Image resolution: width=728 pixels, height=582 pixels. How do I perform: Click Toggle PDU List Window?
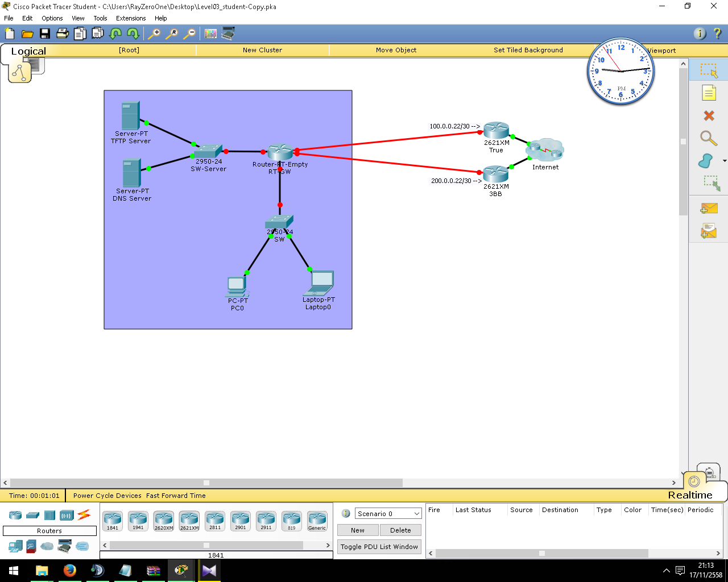tap(379, 547)
